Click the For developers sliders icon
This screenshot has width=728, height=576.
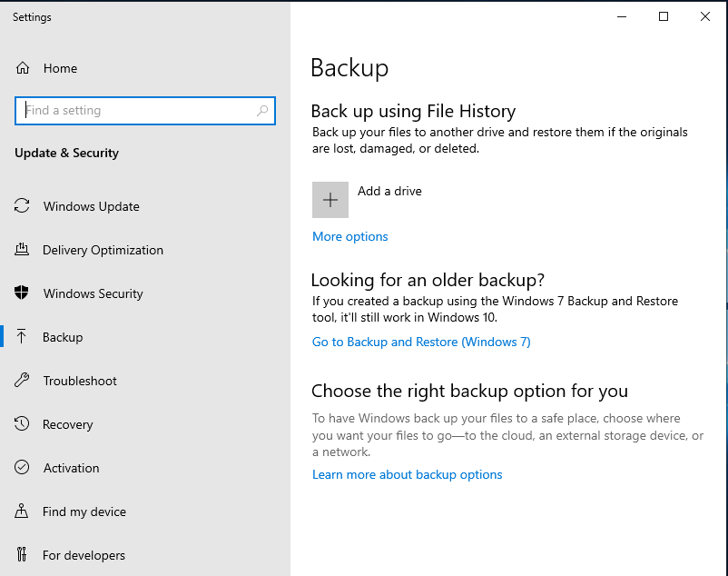point(23,555)
